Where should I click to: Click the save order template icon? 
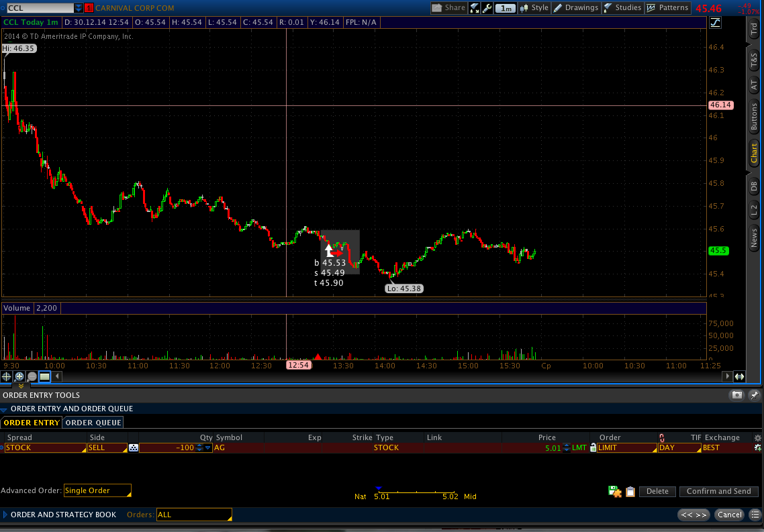[614, 492]
